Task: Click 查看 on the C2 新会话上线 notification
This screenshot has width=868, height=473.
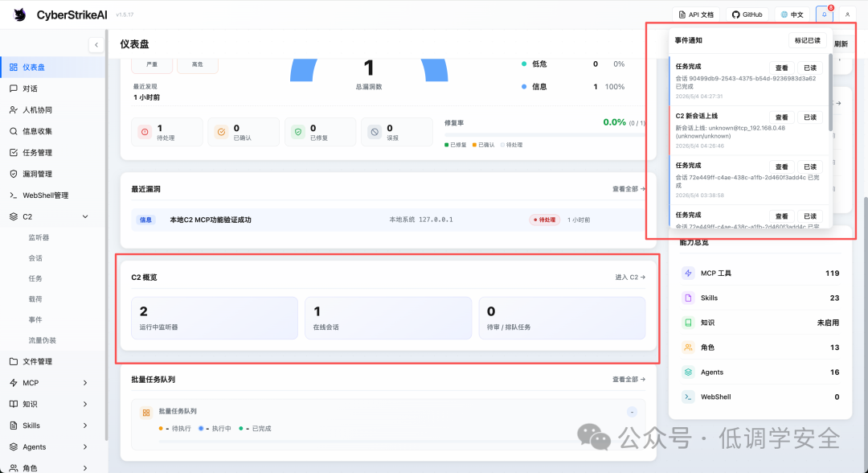Action: point(782,117)
